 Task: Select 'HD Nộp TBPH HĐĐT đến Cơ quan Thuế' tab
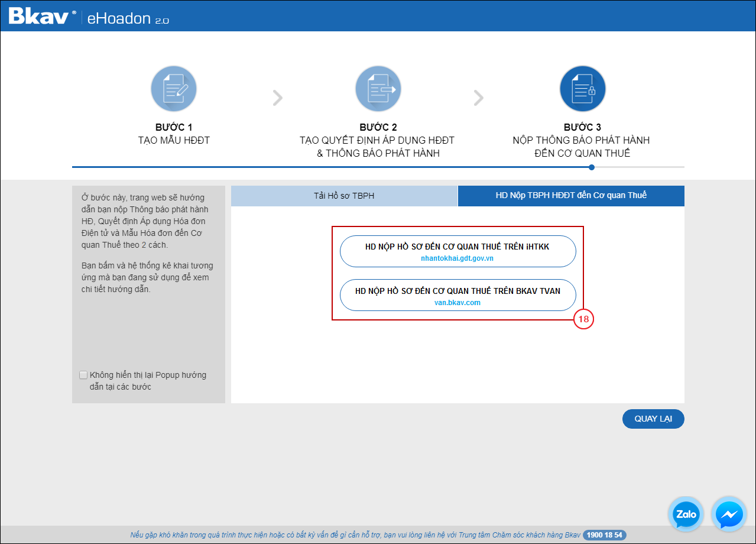571,196
